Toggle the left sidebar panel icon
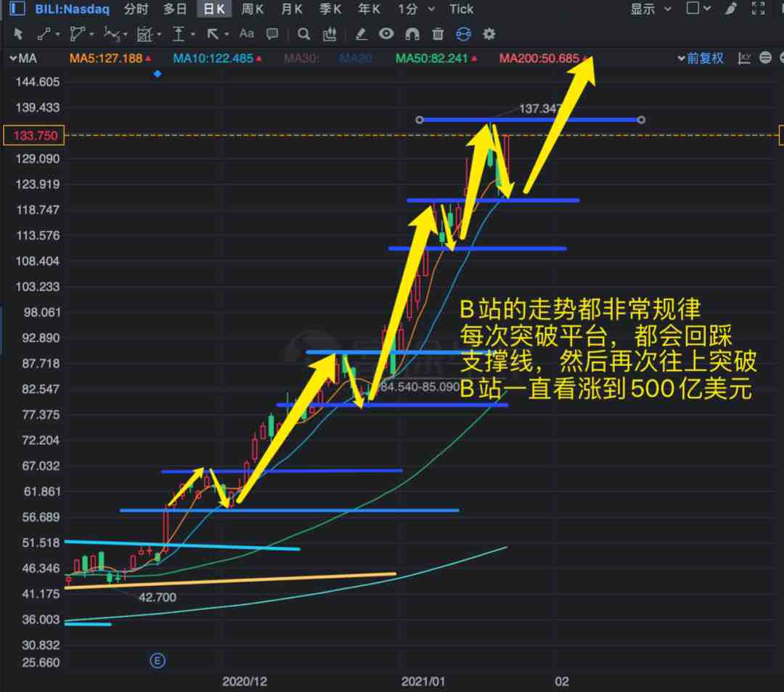This screenshot has height=692, width=784. (x=17, y=9)
